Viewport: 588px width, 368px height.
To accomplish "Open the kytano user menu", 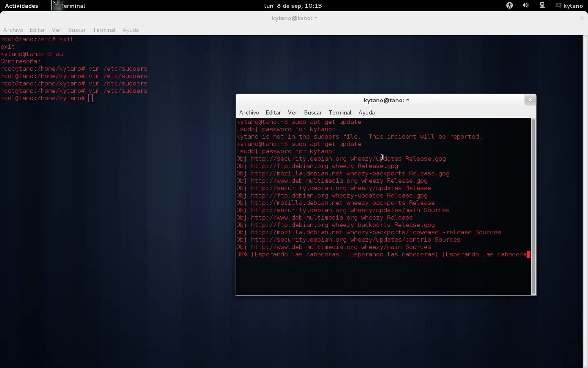I will (569, 6).
